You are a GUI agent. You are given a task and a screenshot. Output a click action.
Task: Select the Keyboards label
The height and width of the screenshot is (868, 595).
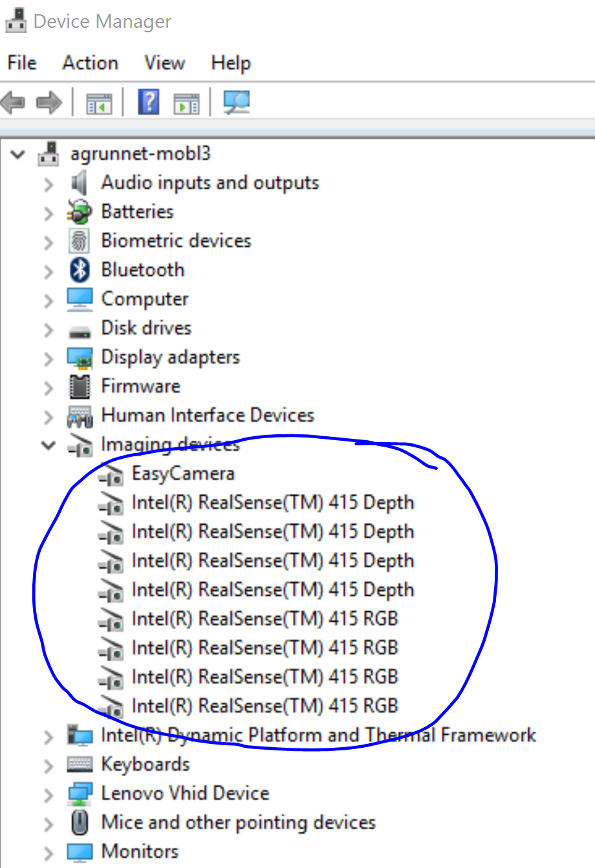click(146, 765)
